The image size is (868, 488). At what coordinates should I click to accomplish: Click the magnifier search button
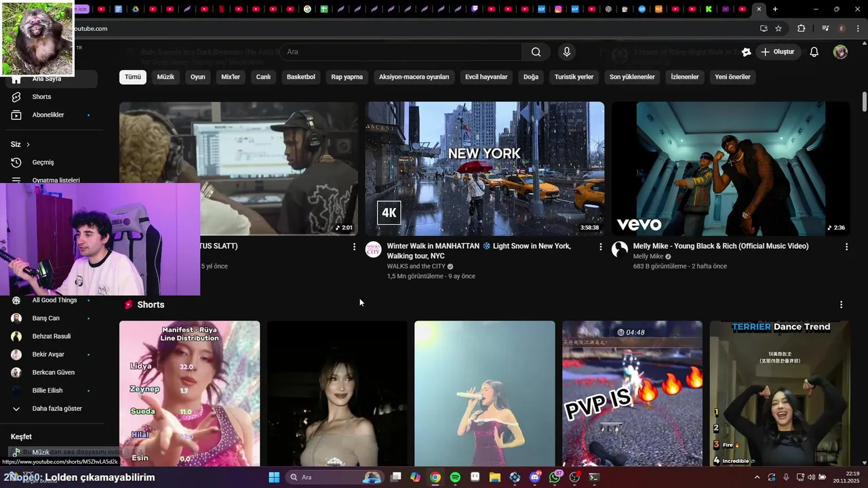536,52
